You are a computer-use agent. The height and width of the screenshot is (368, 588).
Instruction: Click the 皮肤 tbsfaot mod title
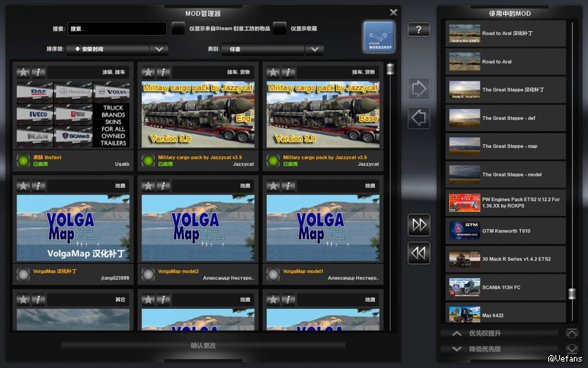(47, 157)
